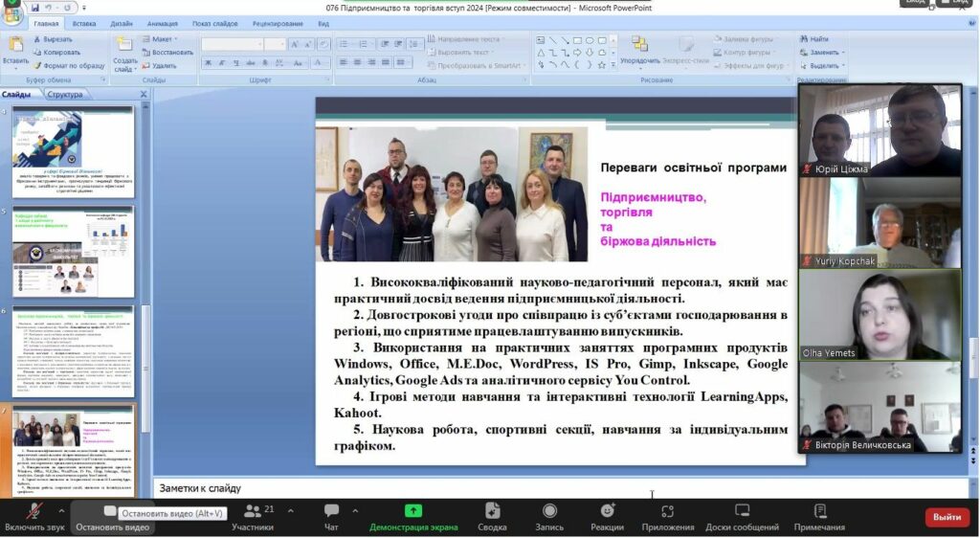Open the Реакции reactions icon

coord(607,515)
